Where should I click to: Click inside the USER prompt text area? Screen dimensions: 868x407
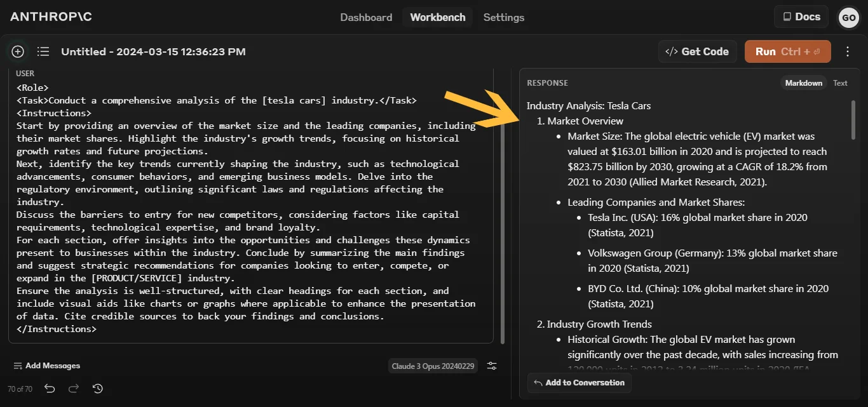point(251,208)
